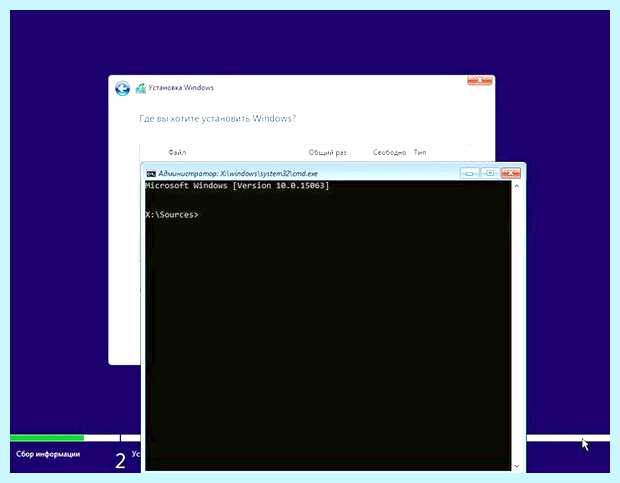Minimize the command prompt window
The image size is (620, 483).
[469, 173]
